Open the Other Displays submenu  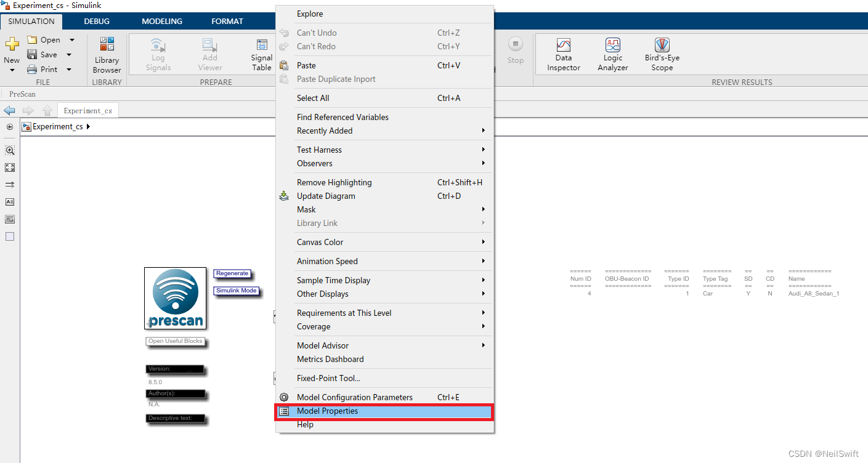pyautogui.click(x=384, y=294)
